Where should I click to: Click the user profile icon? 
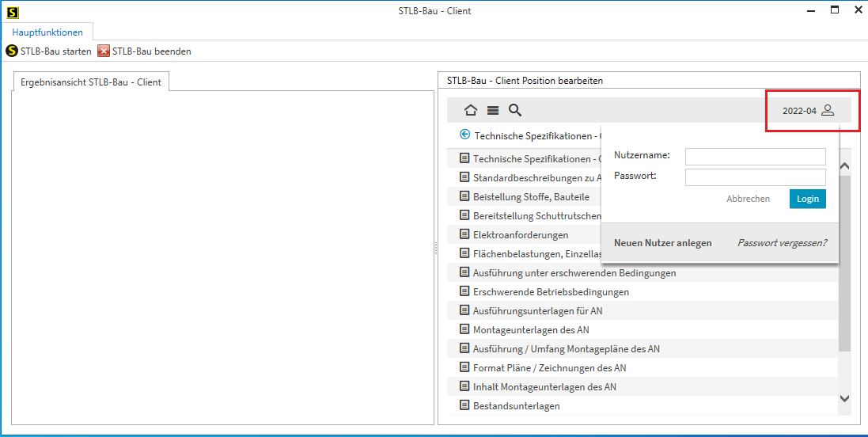828,111
